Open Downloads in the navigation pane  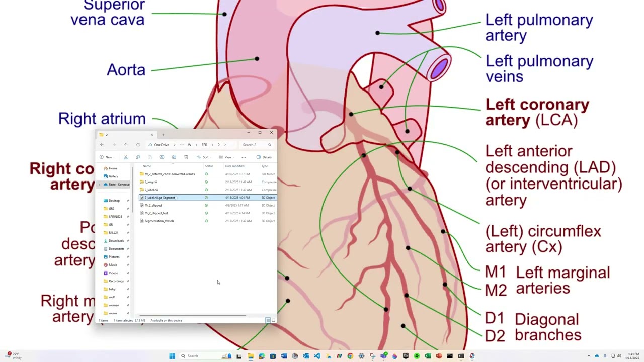pyautogui.click(x=116, y=241)
